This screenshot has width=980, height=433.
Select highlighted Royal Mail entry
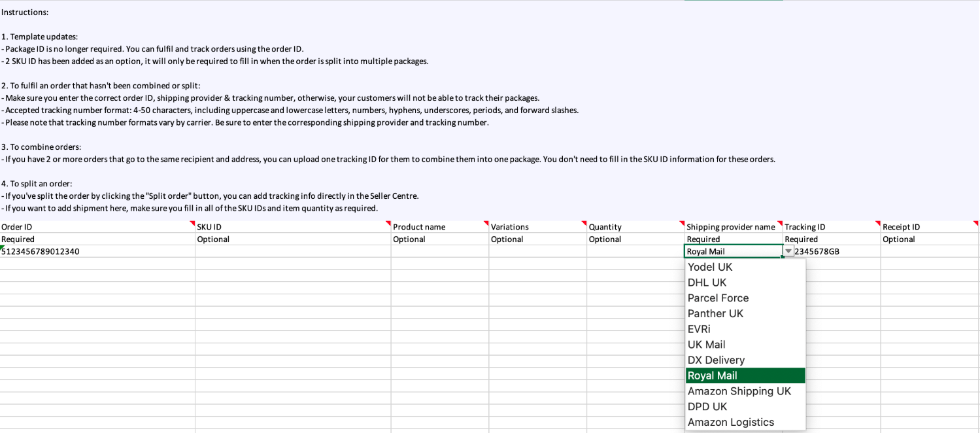(745, 375)
